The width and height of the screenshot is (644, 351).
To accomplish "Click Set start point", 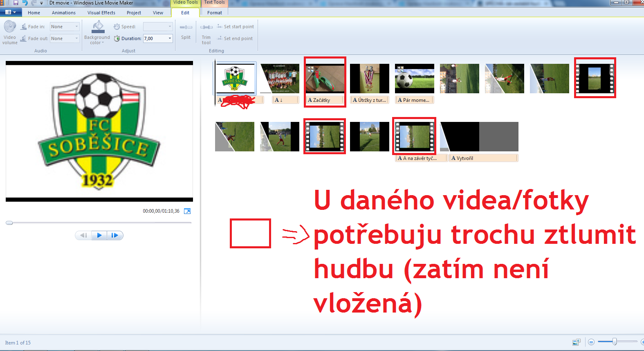I will click(x=236, y=27).
